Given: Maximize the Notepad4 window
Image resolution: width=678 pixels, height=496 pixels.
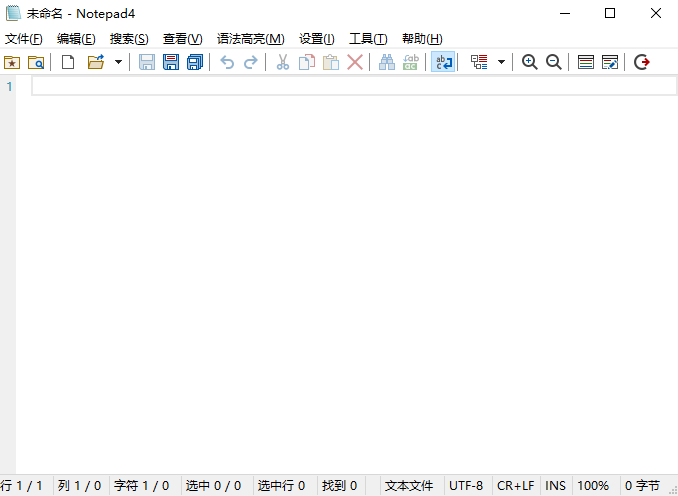Looking at the screenshot, I should click(610, 13).
